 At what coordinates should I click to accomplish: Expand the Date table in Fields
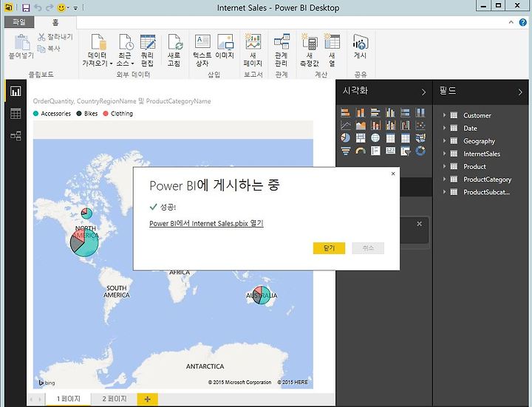pos(445,129)
